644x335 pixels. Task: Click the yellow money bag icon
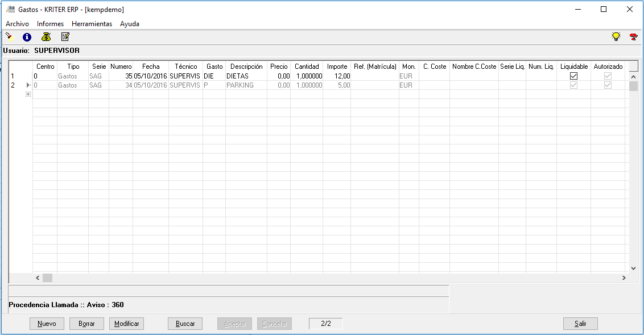46,37
